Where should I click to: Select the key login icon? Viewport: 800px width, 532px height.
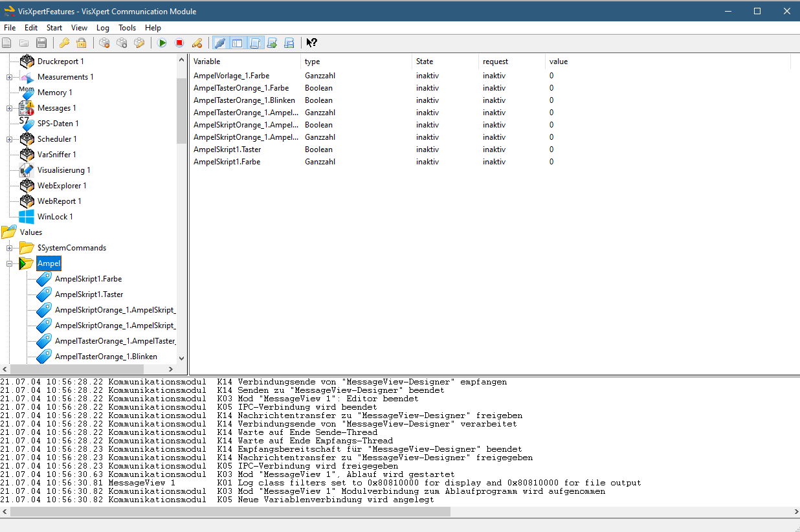[63, 43]
